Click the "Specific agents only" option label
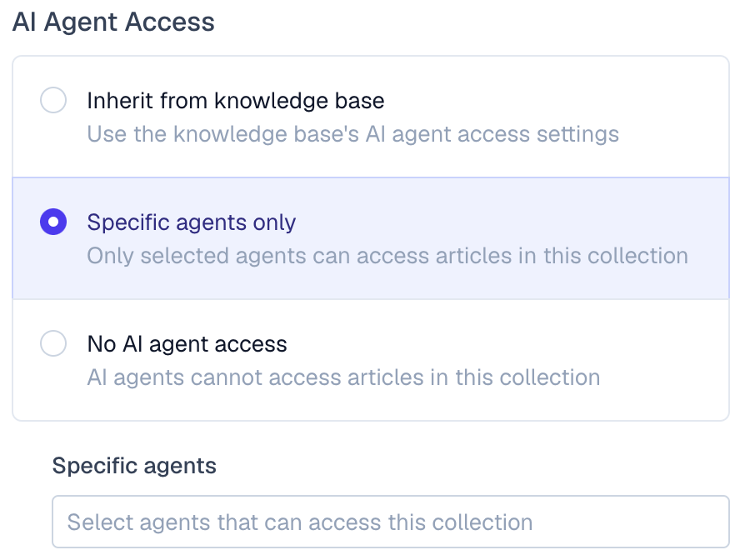This screenshot has width=740, height=560. tap(192, 222)
